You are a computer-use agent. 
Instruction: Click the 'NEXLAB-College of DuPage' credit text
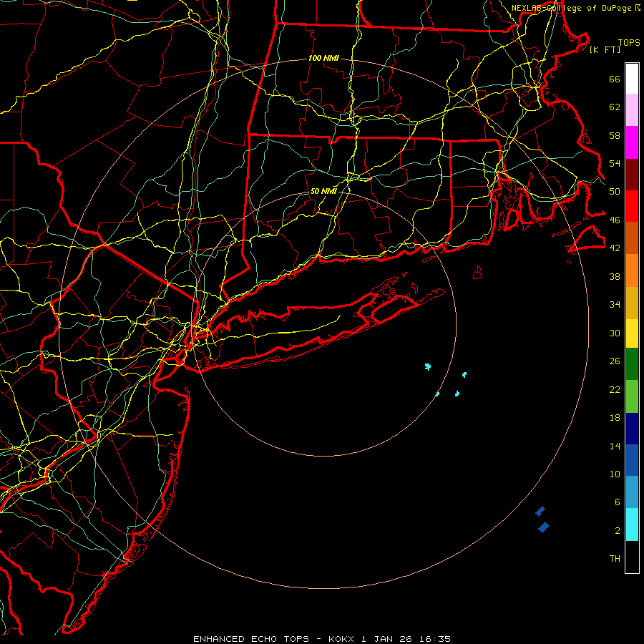point(572,8)
